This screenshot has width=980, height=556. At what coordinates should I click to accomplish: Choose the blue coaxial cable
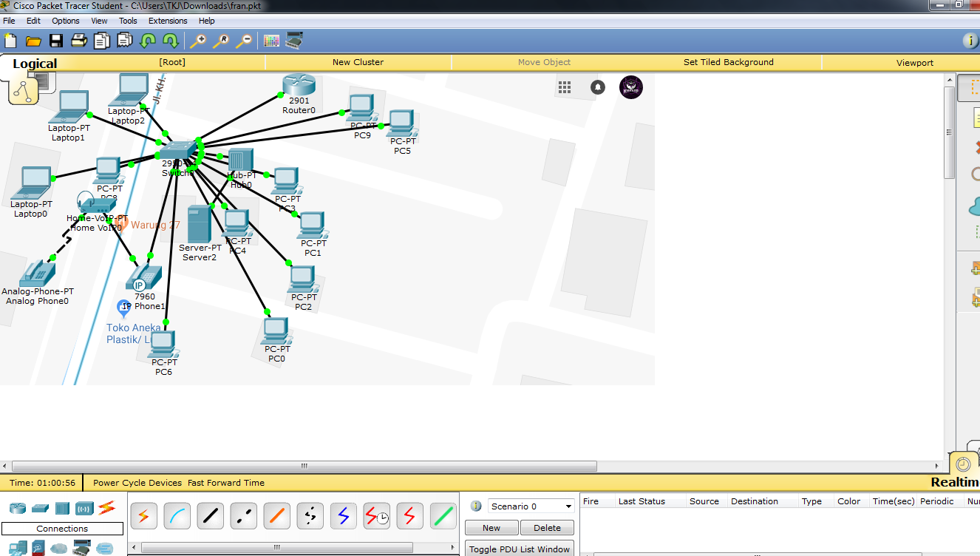pyautogui.click(x=344, y=515)
